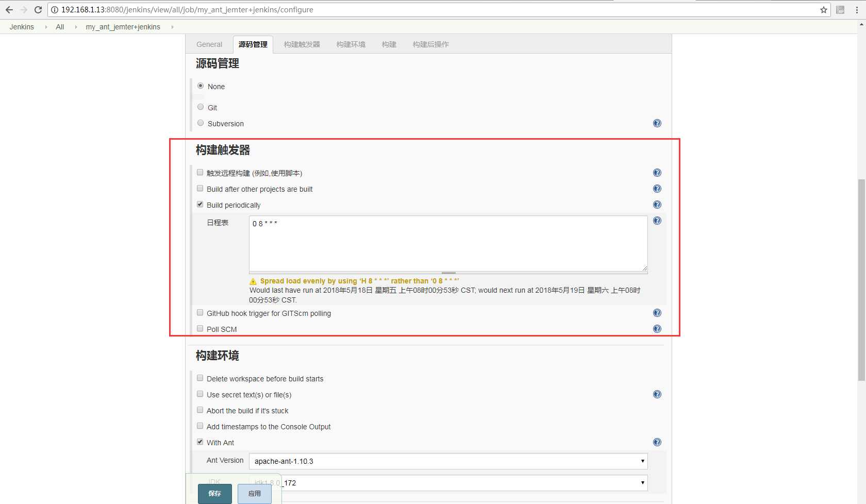Uncheck Build periodically
Viewport: 866px width, 504px height.
200,205
